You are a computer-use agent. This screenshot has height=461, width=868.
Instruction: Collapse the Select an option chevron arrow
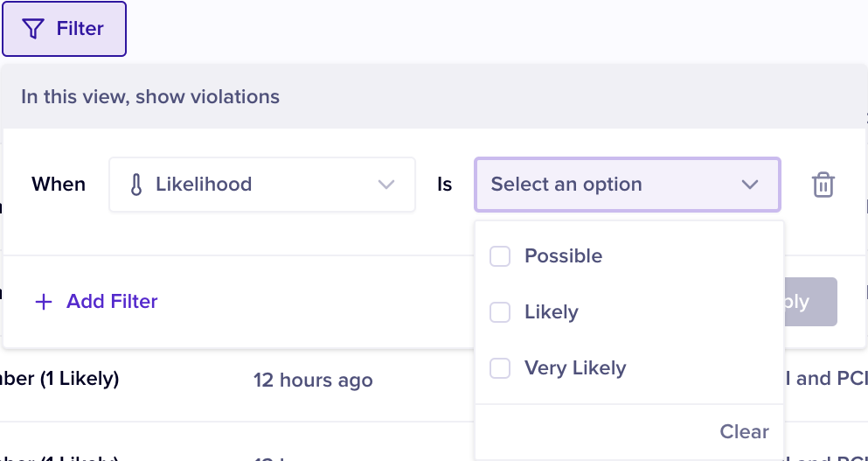[x=749, y=185]
